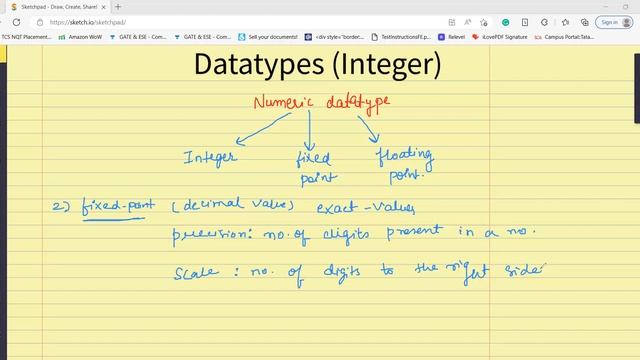Open TestInstructionsFE bookmark
640x360 pixels.
(x=401, y=37)
